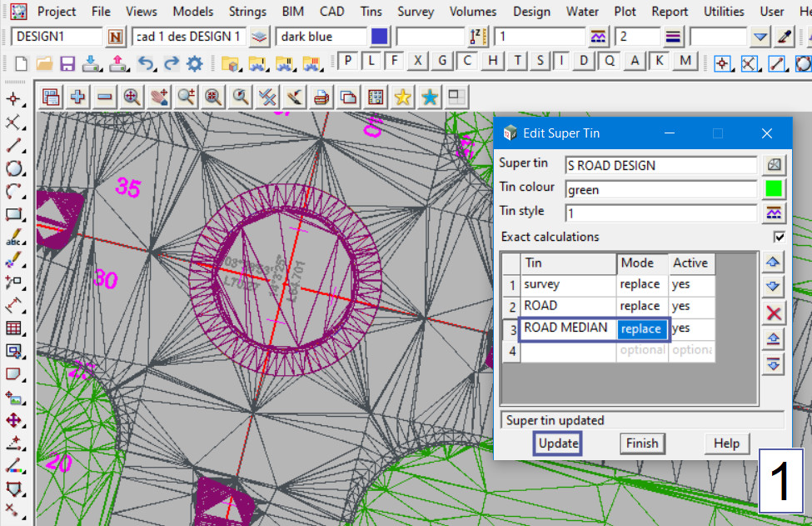812x526 pixels.
Task: Open the layers list beside model name field
Action: [261, 37]
